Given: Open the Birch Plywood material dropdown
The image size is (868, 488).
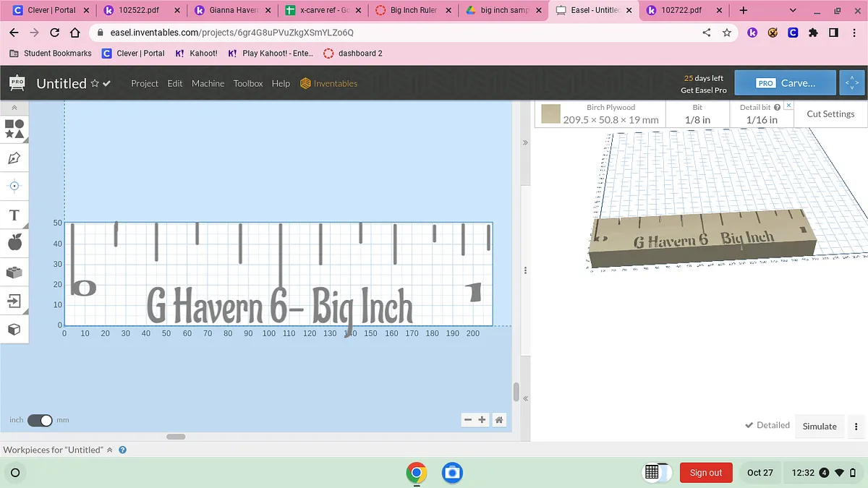Looking at the screenshot, I should [x=610, y=114].
